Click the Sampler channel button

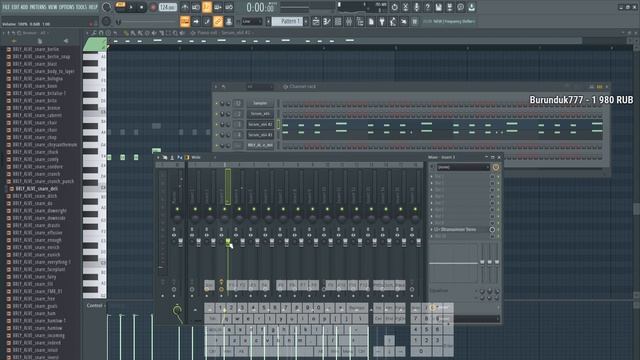click(x=260, y=103)
